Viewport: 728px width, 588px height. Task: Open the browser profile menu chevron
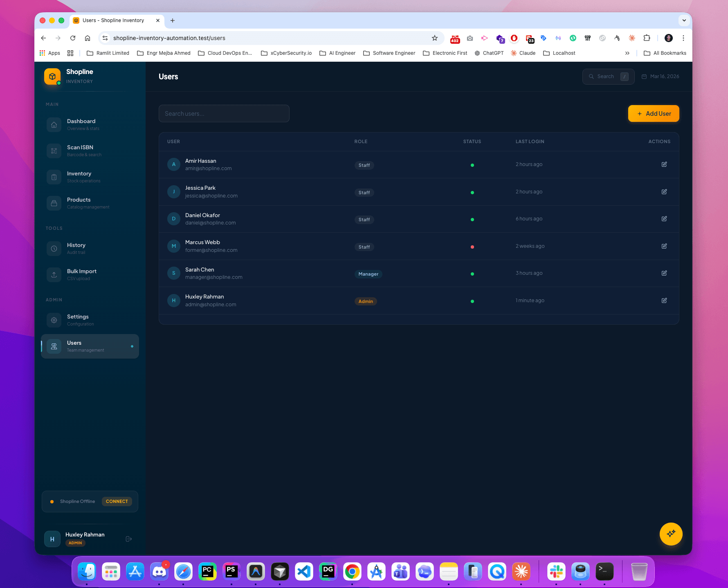pyautogui.click(x=683, y=20)
